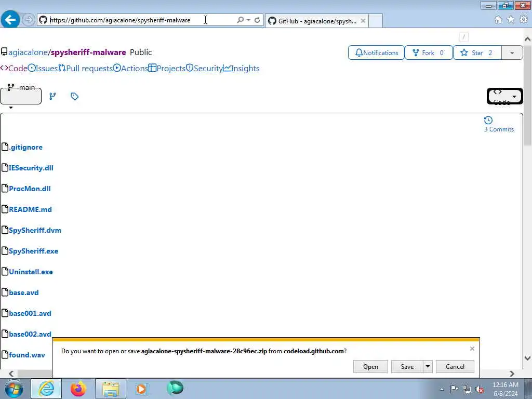Open the Windows Start menu orb
Viewport: 532px width, 399px height.
click(x=14, y=389)
